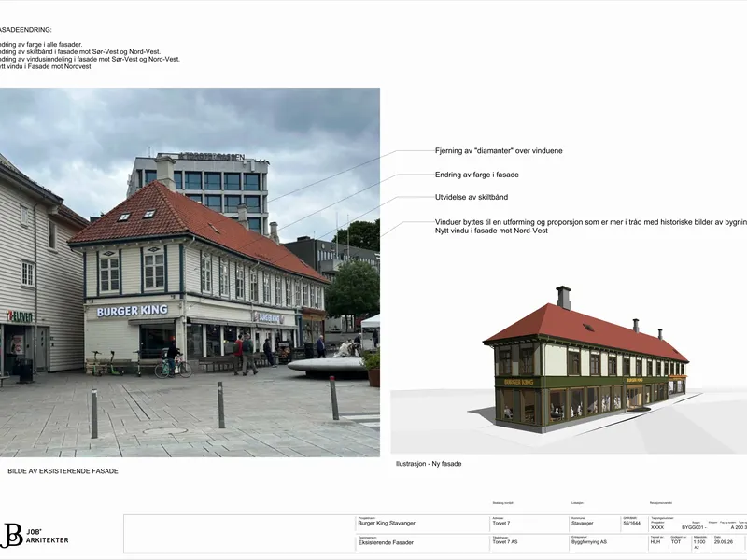Click the owner value 'Torvet 7 AS'
This screenshot has height=560, width=747.
505,542
